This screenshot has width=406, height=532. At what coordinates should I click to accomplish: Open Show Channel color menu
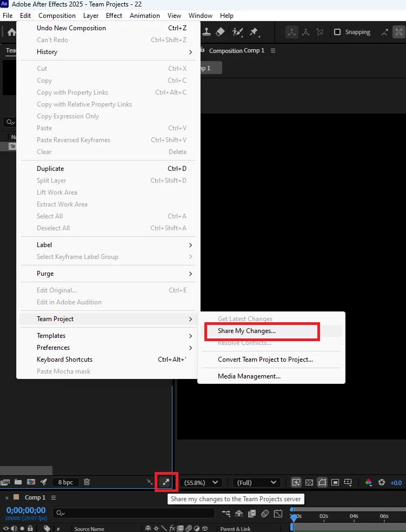(x=368, y=482)
